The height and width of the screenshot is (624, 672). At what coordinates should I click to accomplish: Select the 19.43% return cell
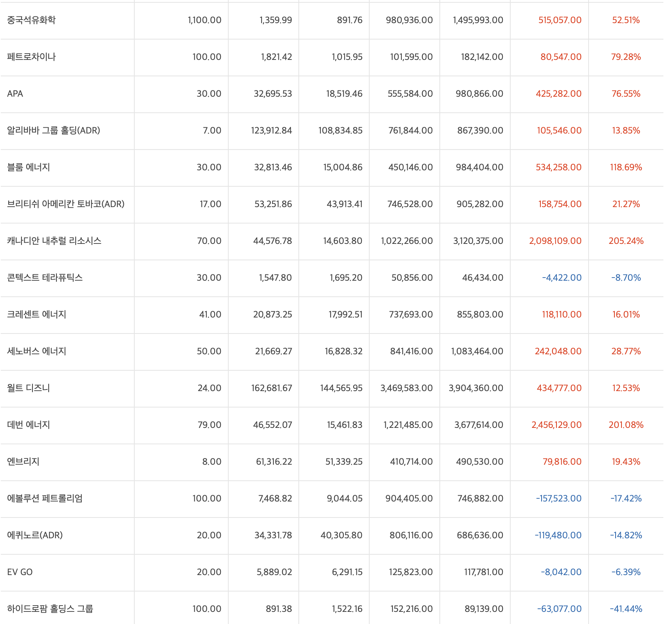[626, 462]
